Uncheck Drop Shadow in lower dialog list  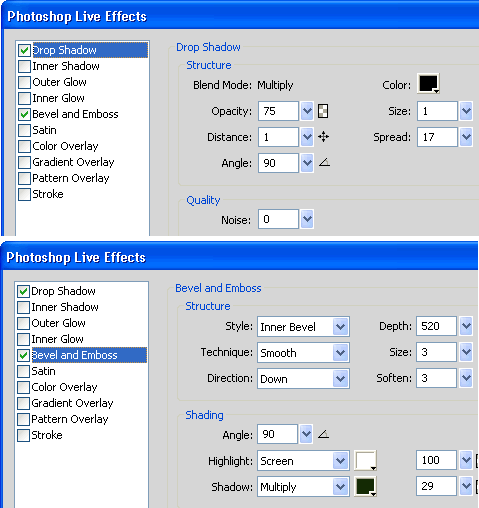coord(23,291)
